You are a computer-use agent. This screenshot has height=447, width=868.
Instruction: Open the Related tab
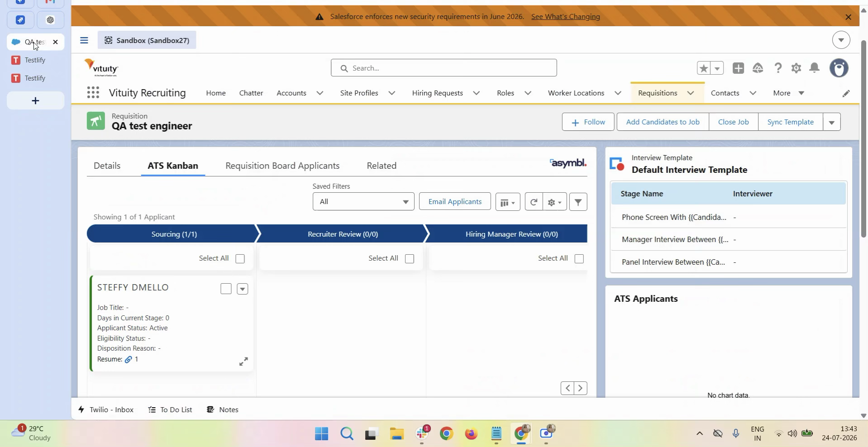[382, 166]
